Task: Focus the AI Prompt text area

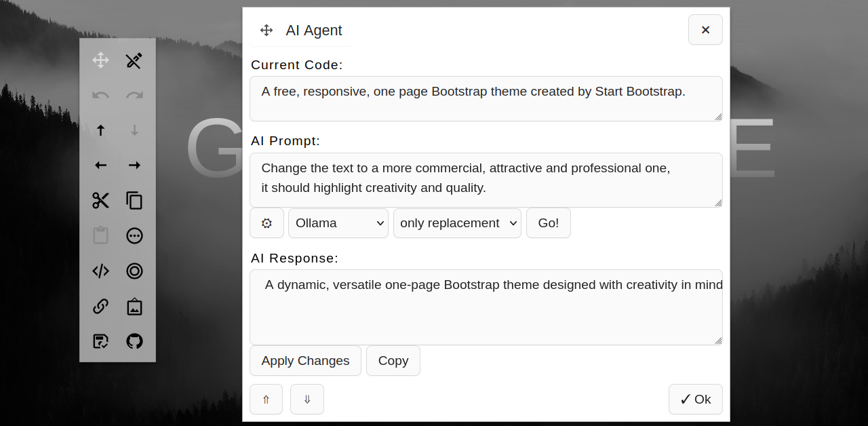Action: tap(486, 180)
